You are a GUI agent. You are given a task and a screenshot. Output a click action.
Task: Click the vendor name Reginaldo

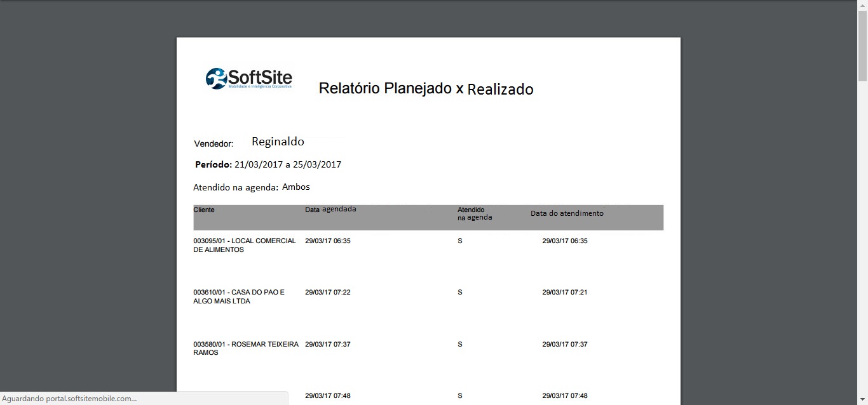click(278, 142)
